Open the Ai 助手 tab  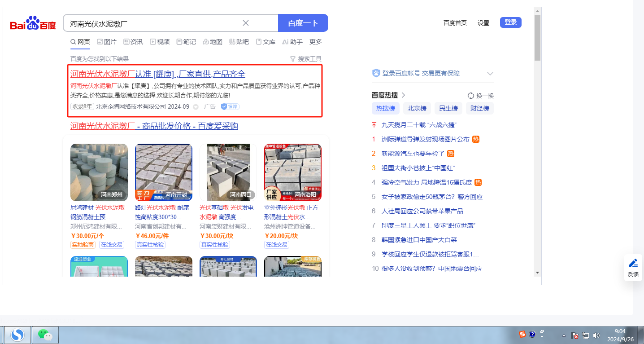click(x=292, y=42)
